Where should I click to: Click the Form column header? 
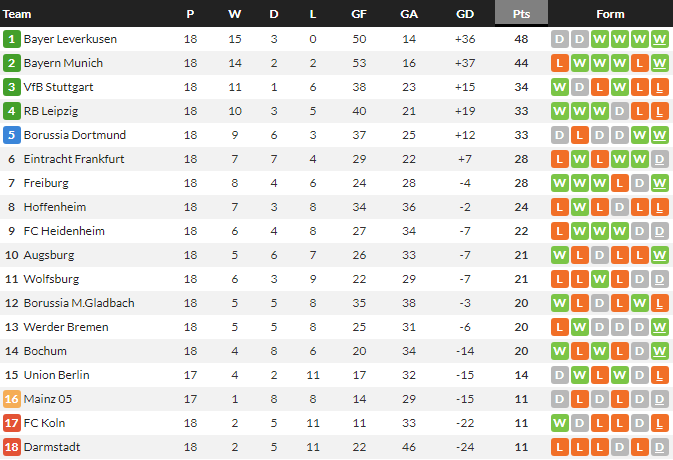tap(610, 14)
